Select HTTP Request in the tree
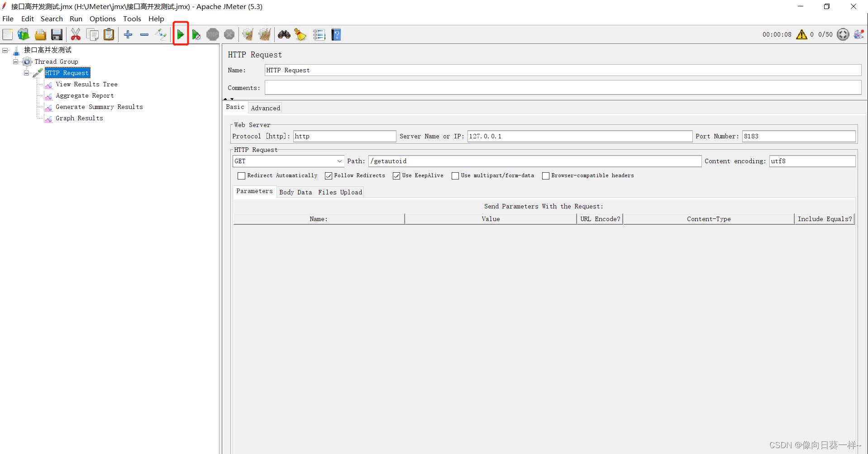The image size is (868, 454). point(67,73)
